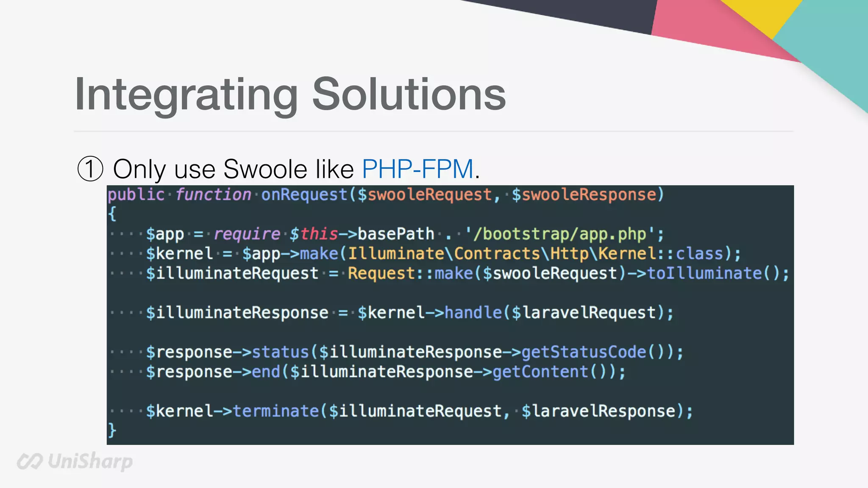Screen dimensions: 868x488
Task: Click the 'public function onRequest' code line
Action: coord(386,195)
